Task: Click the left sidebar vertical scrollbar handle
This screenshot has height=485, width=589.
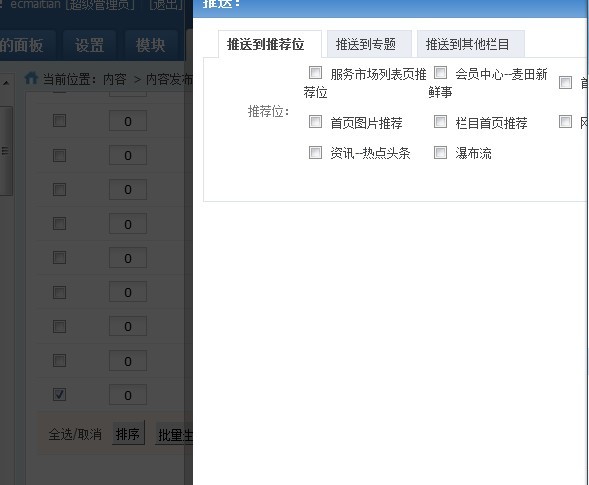Action: 6,151
